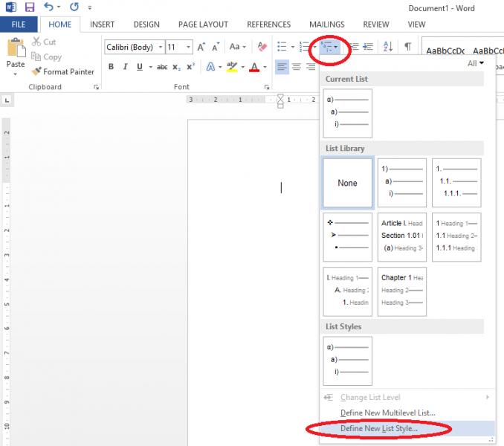Open the FILE tab
The height and width of the screenshot is (446, 504).
[19, 25]
